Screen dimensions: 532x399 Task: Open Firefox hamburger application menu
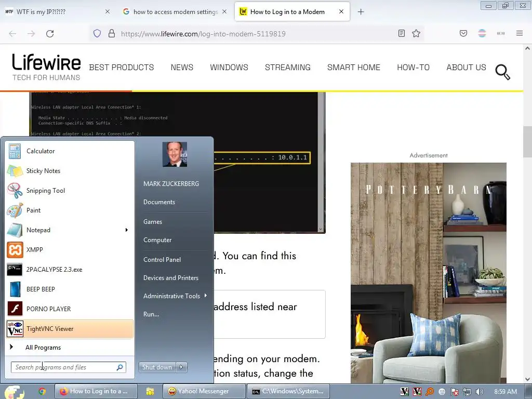pos(520,33)
